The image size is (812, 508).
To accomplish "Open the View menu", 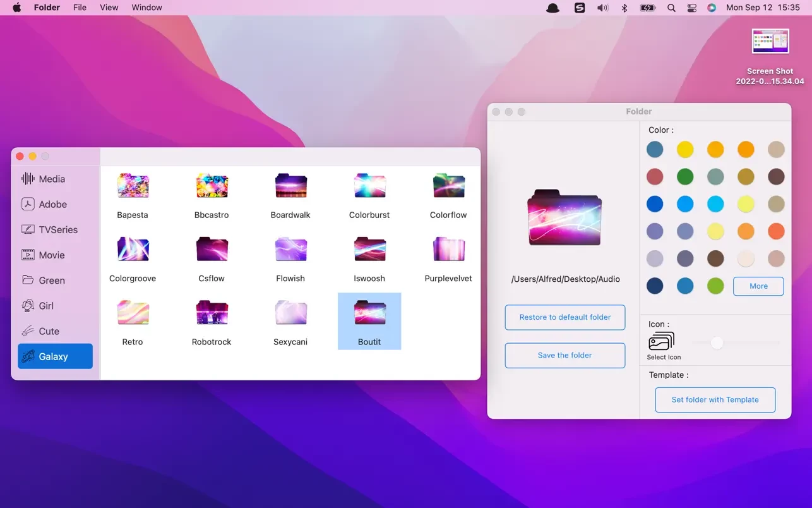I will click(x=109, y=8).
